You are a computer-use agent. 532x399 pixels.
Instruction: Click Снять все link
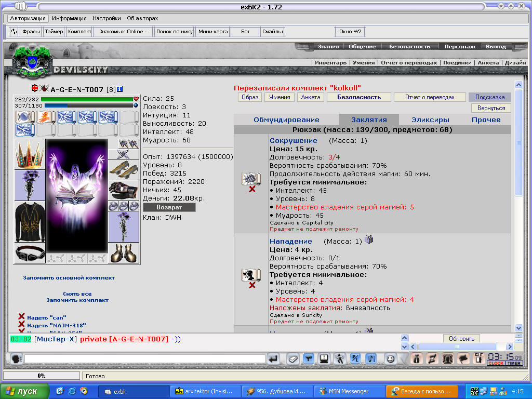(77, 294)
